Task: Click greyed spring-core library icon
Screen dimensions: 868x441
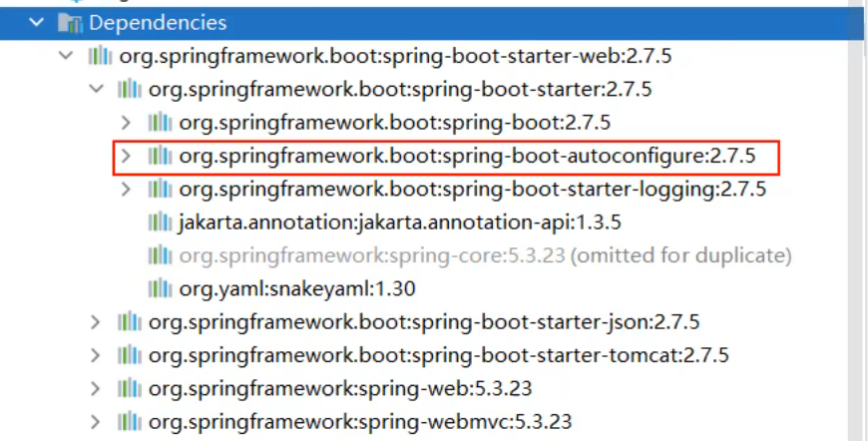Action: (160, 255)
